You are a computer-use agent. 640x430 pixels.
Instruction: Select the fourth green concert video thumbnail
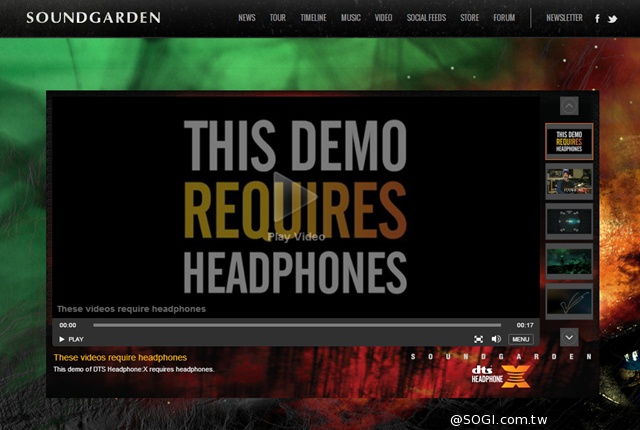click(x=569, y=261)
